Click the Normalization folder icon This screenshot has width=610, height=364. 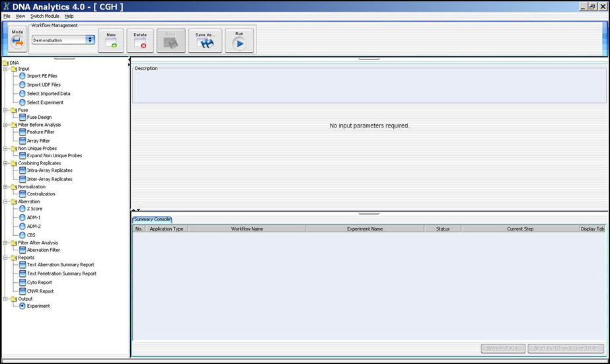[x=14, y=187]
